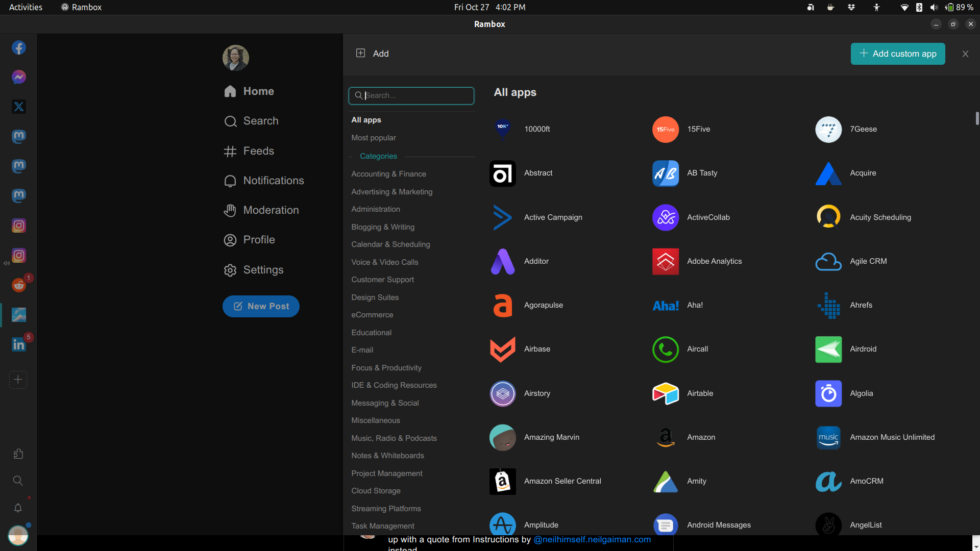The height and width of the screenshot is (551, 980).
Task: Select the 15Five app icon
Action: [666, 129]
